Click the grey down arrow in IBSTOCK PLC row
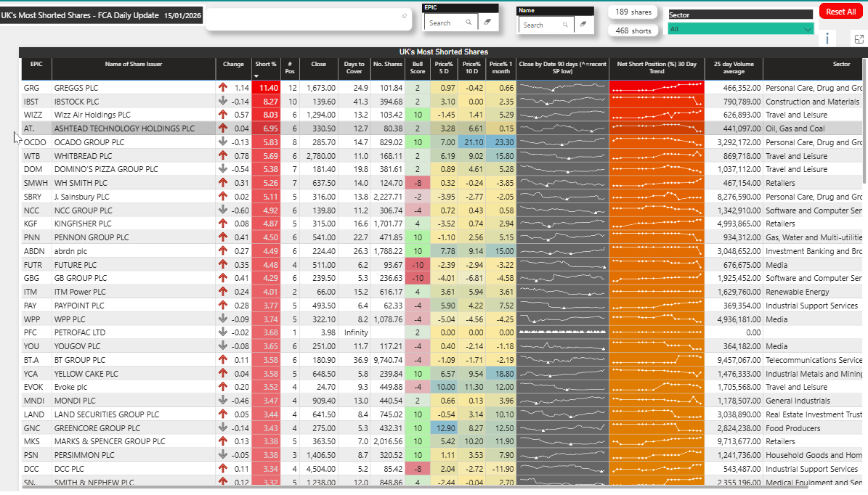This screenshot has width=868, height=495. coord(223,101)
